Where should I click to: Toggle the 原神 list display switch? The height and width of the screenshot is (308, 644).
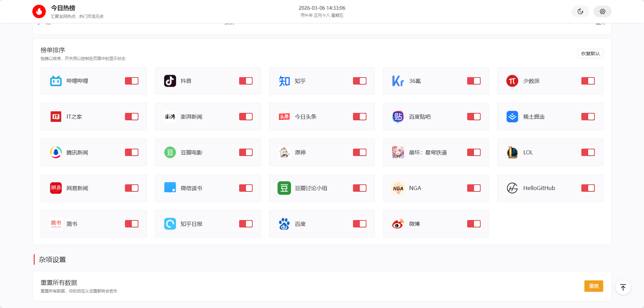359,152
